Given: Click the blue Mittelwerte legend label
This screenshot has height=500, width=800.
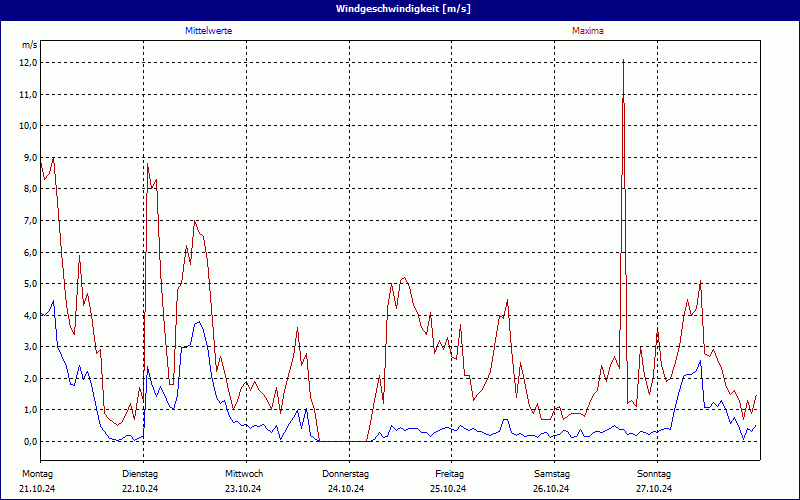Looking at the screenshot, I should (209, 31).
